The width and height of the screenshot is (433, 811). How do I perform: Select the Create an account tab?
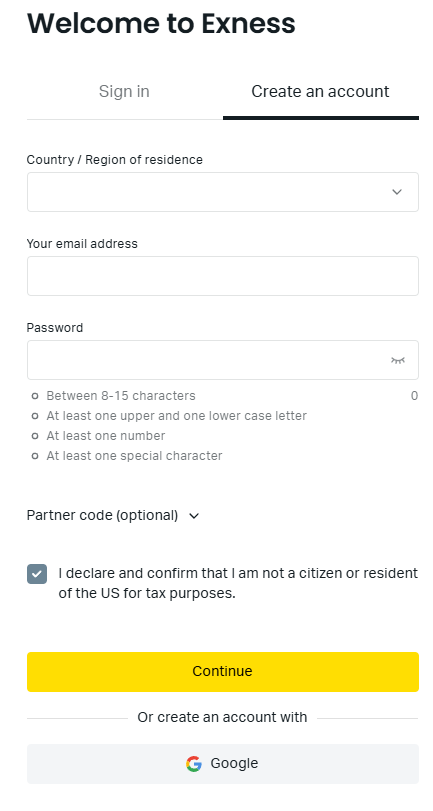pos(320,92)
